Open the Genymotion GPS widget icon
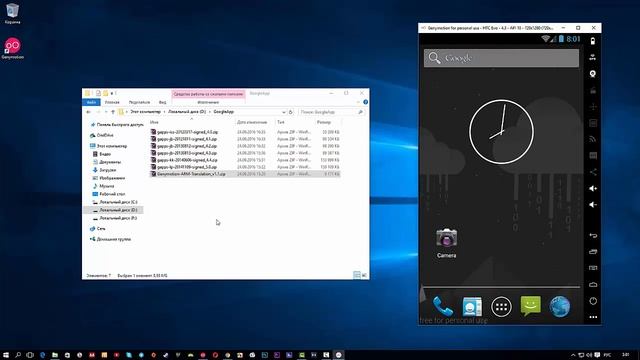This screenshot has width=640, height=360. [x=593, y=58]
